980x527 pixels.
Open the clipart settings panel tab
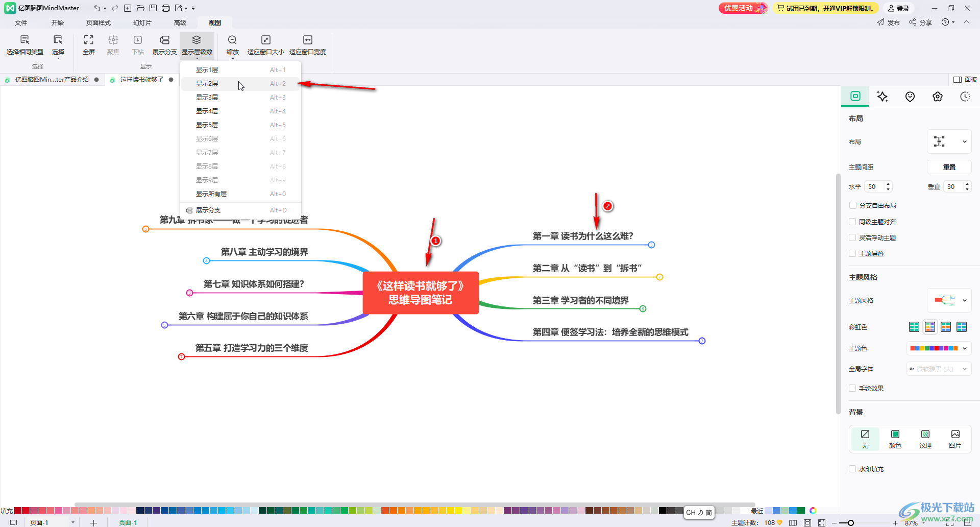(938, 97)
